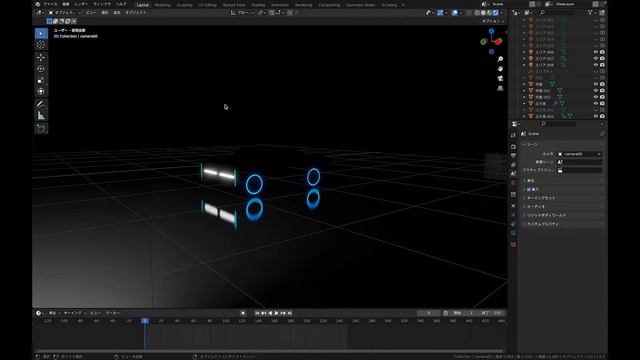Image resolution: width=640 pixels, height=360 pixels.
Task: Open the Options (オプション) button in viewport
Action: pos(493,21)
